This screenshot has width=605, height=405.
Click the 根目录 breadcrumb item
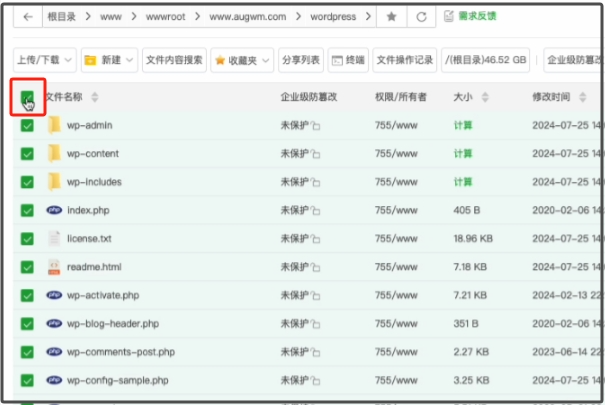63,17
